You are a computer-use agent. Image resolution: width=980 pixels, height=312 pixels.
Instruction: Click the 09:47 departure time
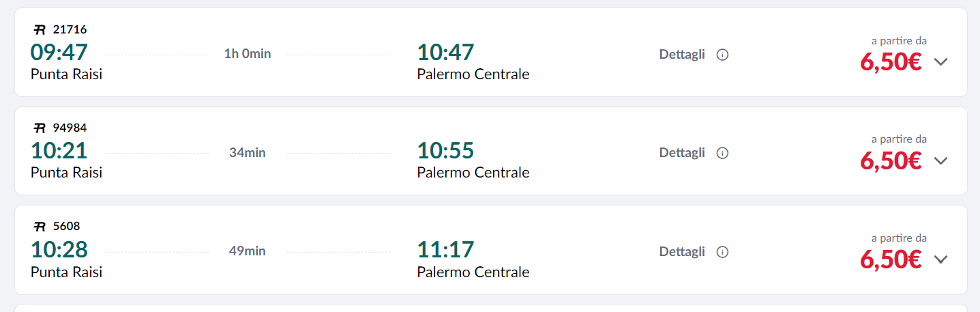[x=59, y=52]
